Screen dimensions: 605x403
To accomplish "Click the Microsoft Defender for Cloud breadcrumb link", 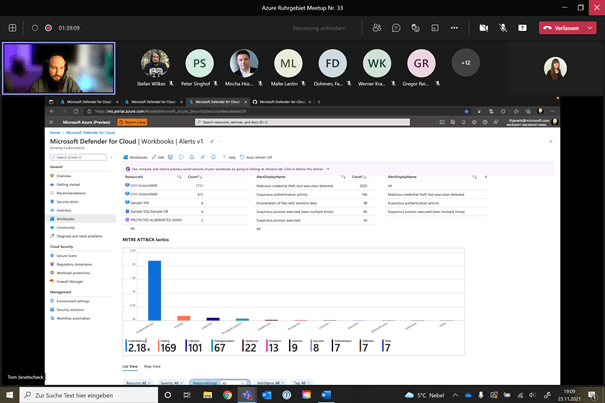I will (x=90, y=132).
